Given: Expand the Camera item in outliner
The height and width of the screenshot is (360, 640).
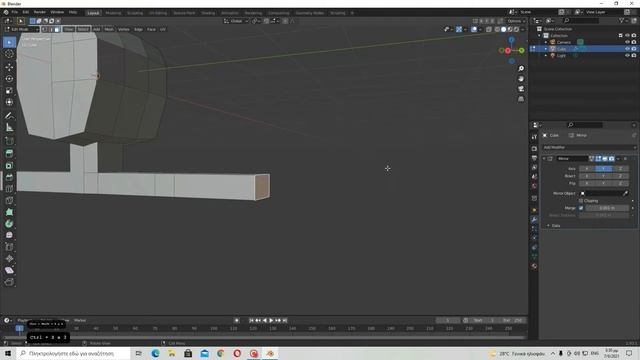Looking at the screenshot, I should click(x=546, y=42).
